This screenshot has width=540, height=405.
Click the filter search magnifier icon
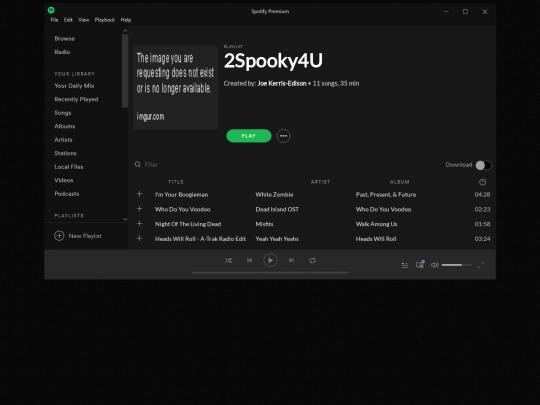138,164
